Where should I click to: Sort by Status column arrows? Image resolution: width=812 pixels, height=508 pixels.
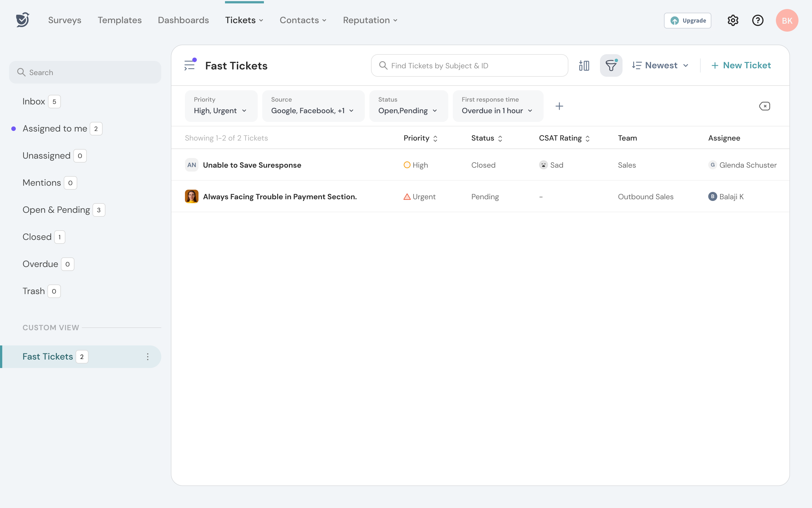tap(500, 138)
